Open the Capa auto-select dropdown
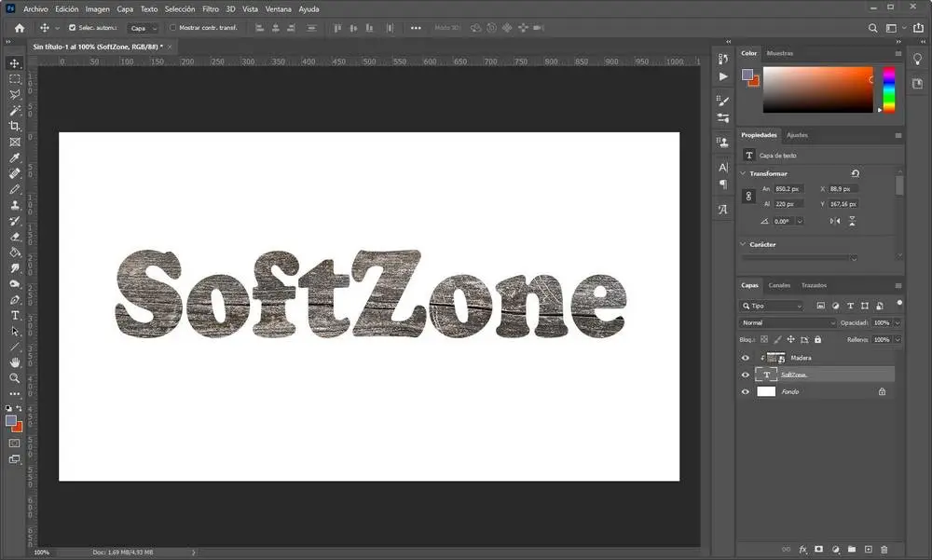Viewport: 932px width, 560px height. (x=144, y=28)
